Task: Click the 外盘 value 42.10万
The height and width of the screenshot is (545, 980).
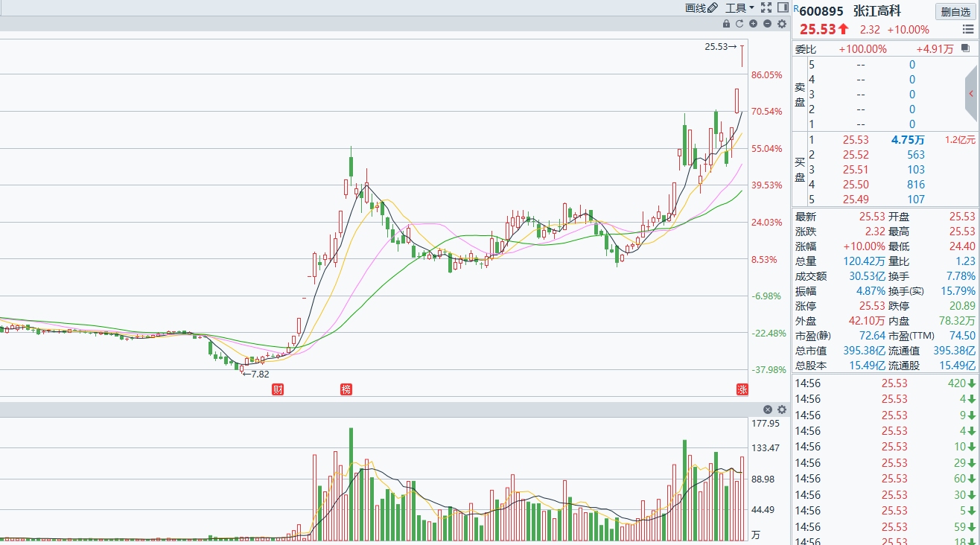Action: tap(866, 321)
